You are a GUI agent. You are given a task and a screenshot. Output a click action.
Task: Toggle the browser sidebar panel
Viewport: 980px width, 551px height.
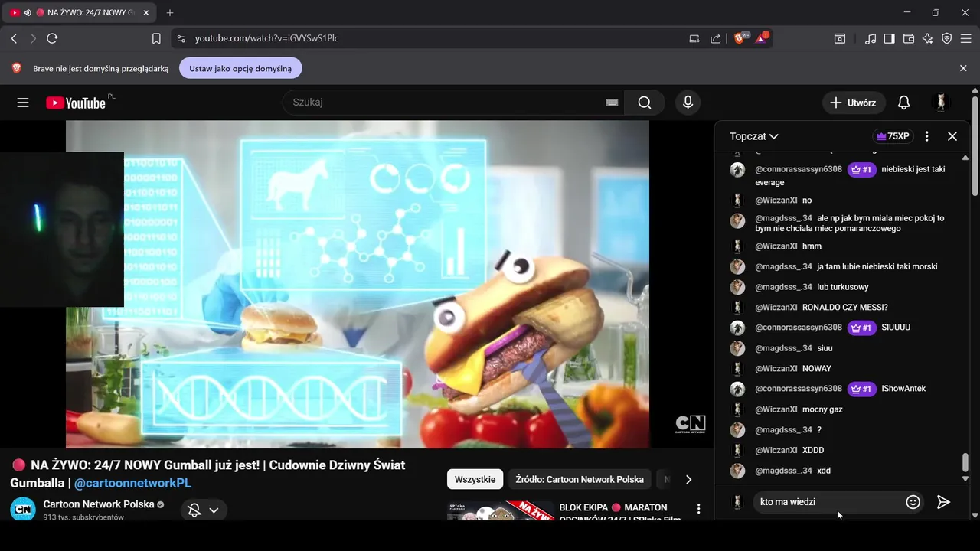[889, 38]
